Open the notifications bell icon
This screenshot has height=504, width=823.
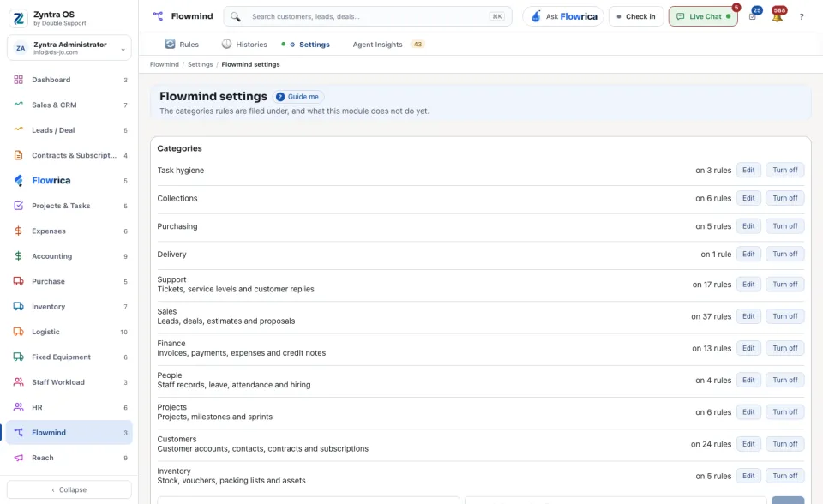coord(778,16)
